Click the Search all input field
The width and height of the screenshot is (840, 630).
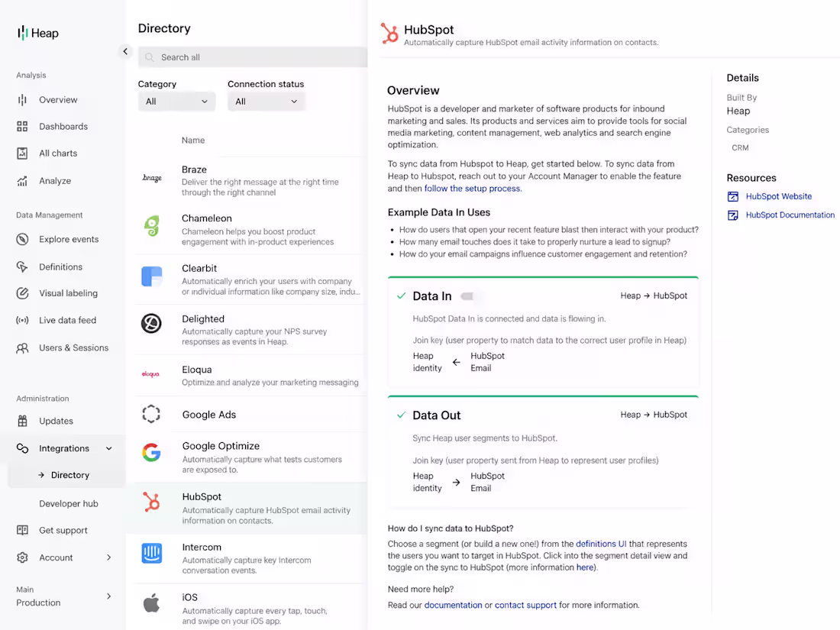(x=253, y=57)
